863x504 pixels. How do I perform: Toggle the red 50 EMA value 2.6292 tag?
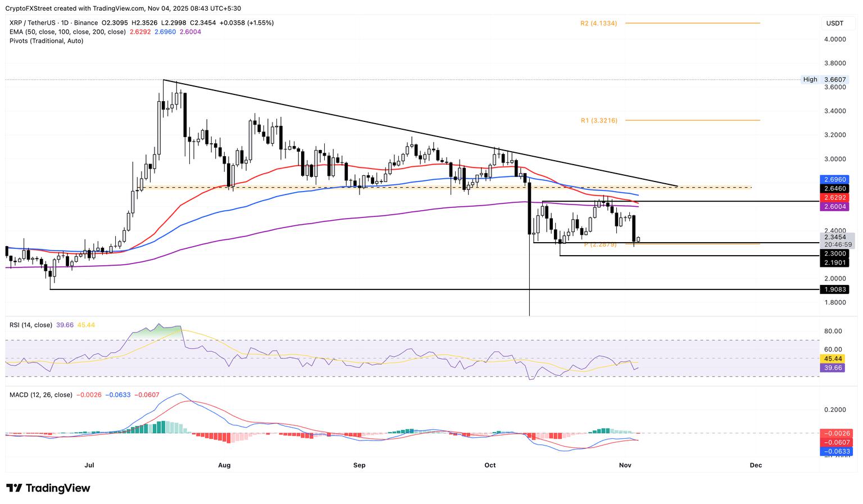click(835, 198)
